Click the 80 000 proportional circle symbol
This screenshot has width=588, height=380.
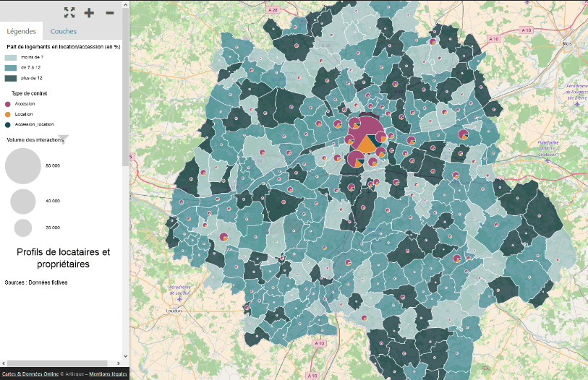(x=23, y=166)
